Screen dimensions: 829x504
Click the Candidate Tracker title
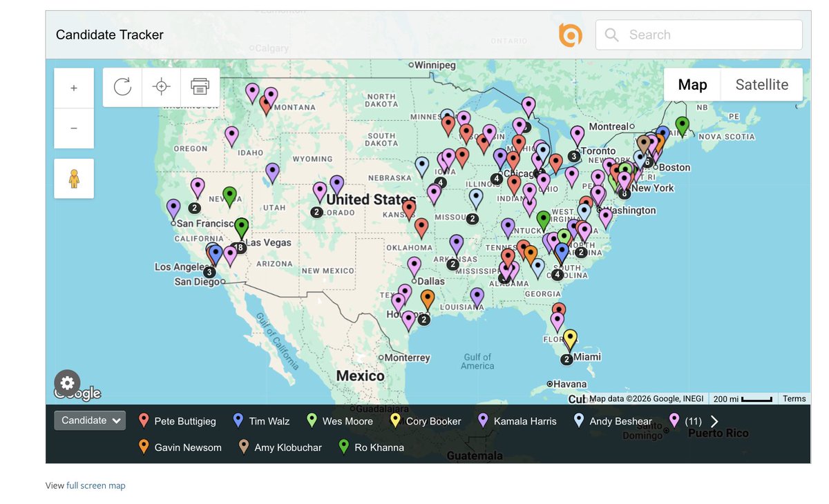coord(110,35)
